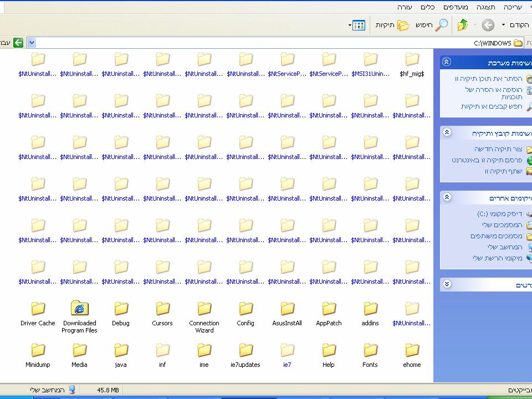
Task: Select the ehome folder
Action: [x=412, y=350]
